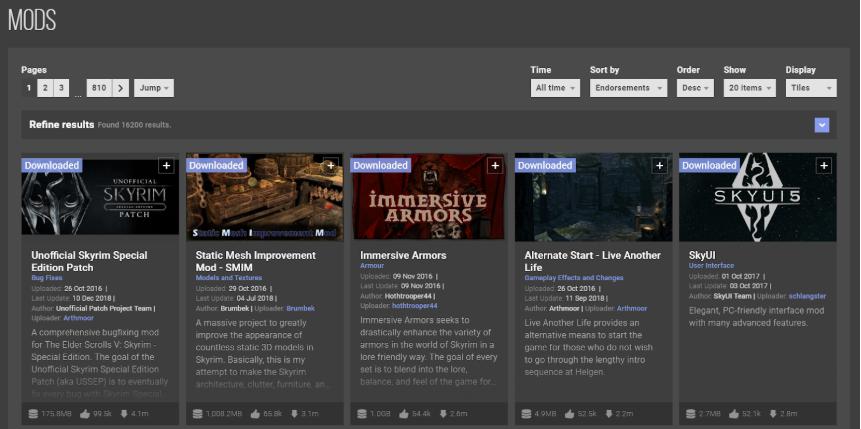The width and height of the screenshot is (861, 429).
Task: Click author text 'SkyUI Team'
Action: tap(733, 297)
